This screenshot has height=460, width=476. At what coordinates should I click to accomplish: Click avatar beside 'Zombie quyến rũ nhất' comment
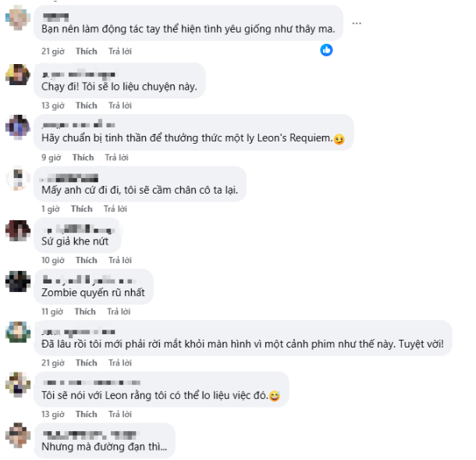click(x=18, y=281)
